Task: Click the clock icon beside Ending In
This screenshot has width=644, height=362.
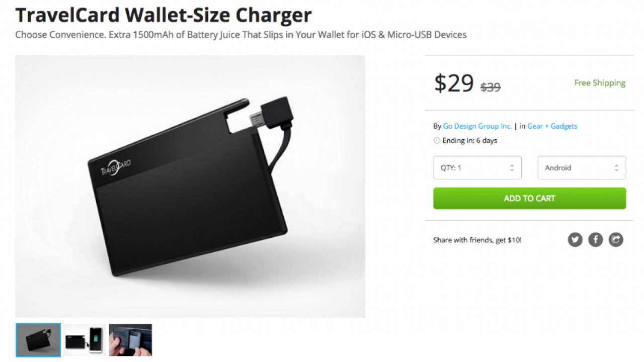Action: [437, 141]
